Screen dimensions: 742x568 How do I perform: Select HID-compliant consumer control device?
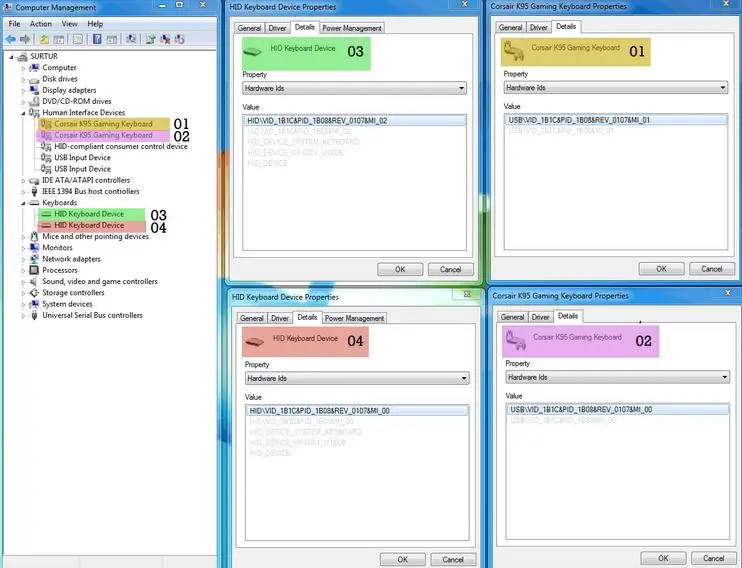(x=121, y=147)
